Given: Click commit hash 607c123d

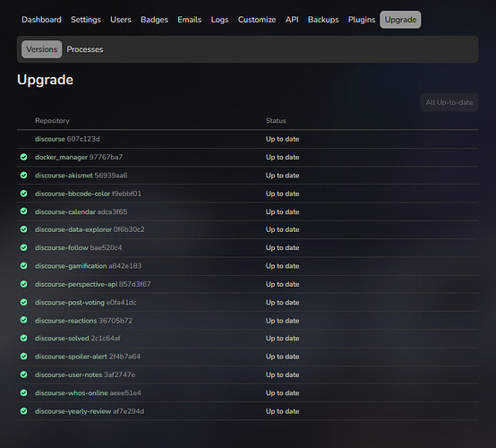Looking at the screenshot, I should coord(83,139).
